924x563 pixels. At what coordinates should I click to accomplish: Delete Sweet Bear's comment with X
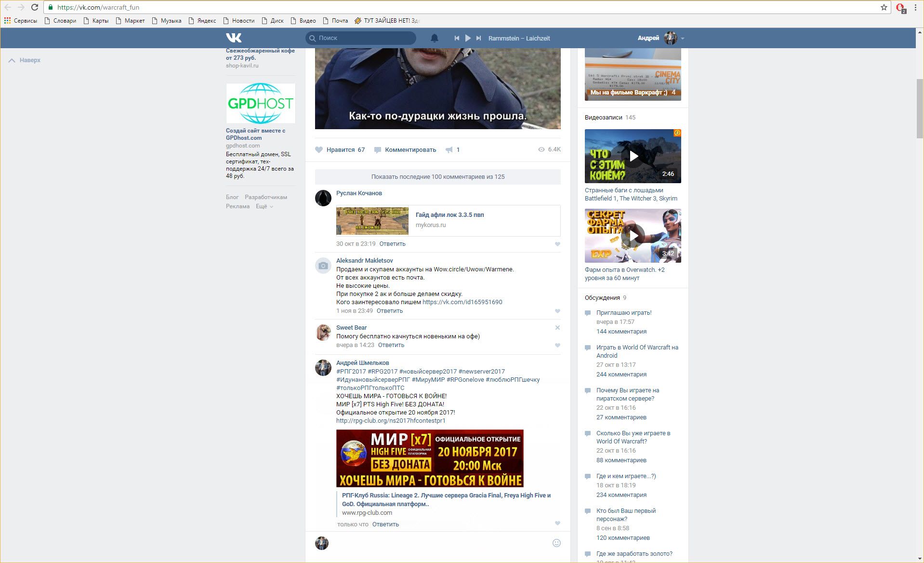tap(557, 328)
